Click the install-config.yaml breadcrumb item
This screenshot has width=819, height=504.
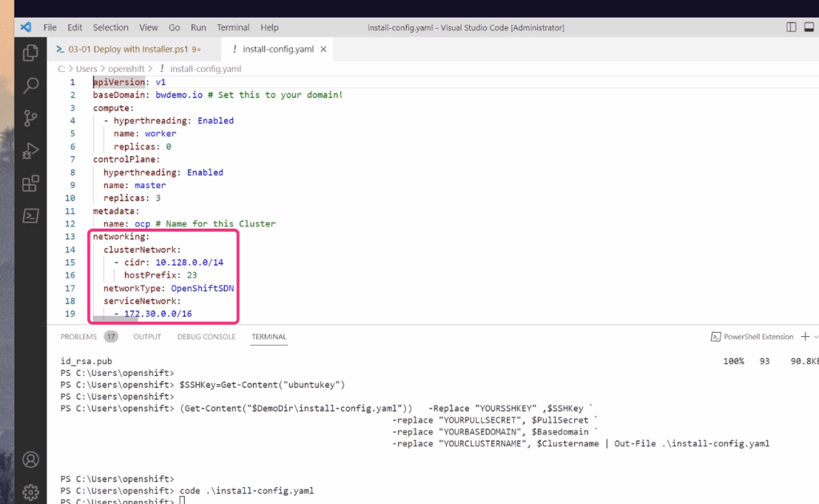tap(205, 68)
